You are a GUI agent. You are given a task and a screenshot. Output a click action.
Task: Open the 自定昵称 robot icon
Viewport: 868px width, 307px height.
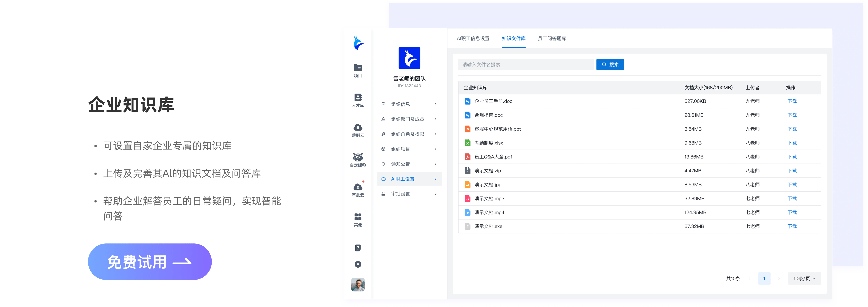pos(358,160)
